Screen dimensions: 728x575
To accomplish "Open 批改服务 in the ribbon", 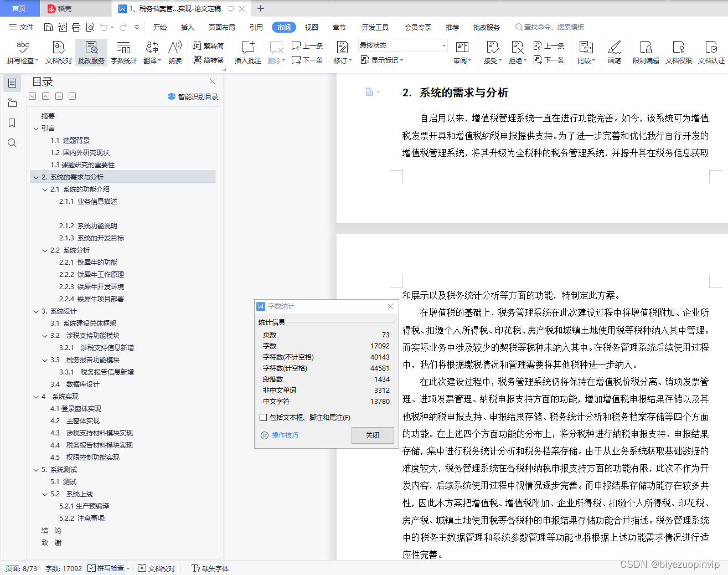I will 91,53.
